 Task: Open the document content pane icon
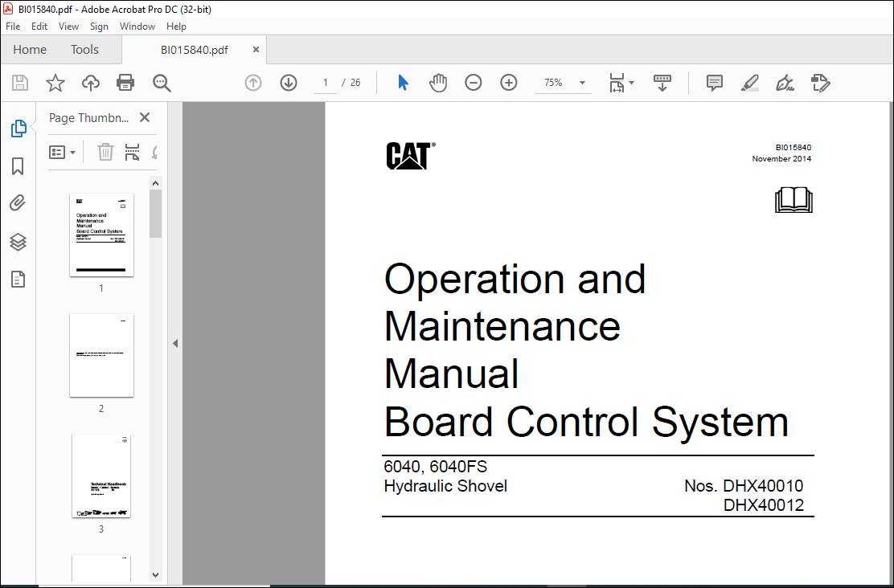tap(18, 280)
